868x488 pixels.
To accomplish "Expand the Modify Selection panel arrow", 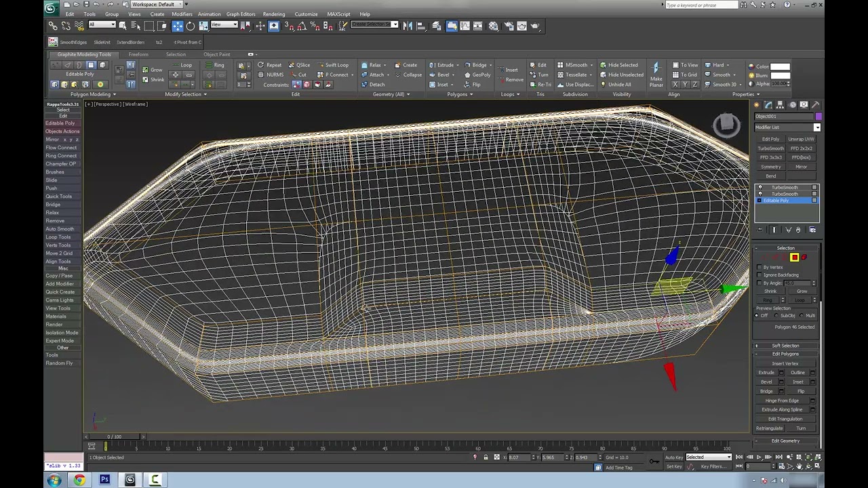I will (205, 95).
